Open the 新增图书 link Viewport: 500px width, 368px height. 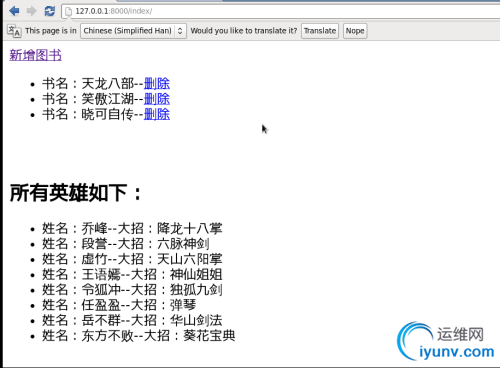pos(35,55)
